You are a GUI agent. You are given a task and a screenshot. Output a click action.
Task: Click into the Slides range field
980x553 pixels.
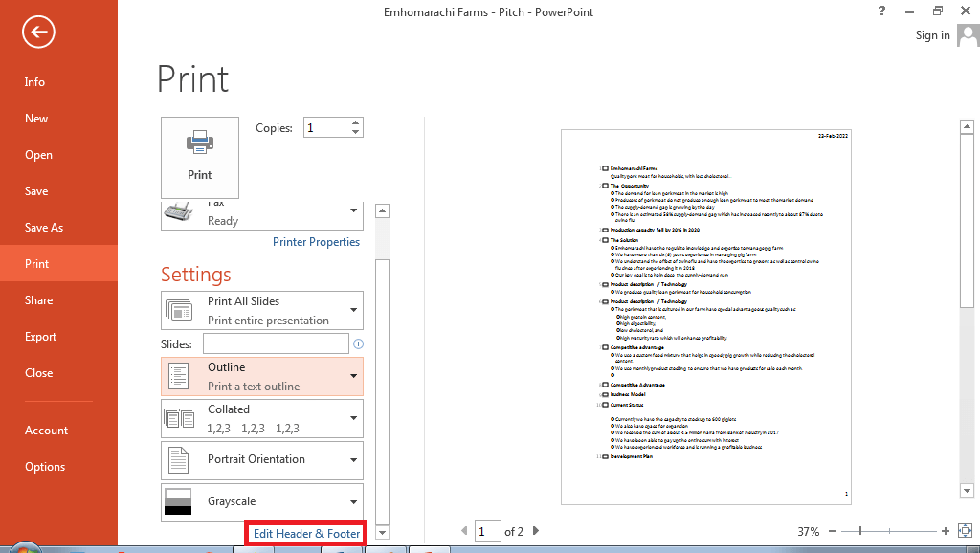point(276,343)
